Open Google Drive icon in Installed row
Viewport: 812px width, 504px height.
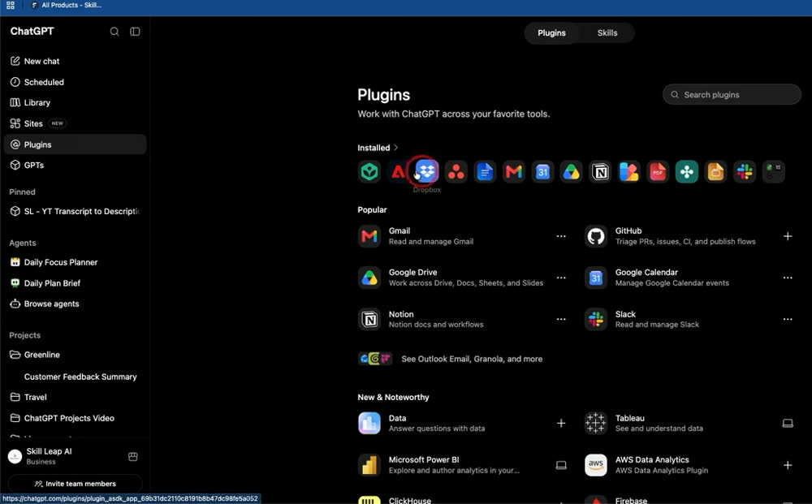pos(571,171)
